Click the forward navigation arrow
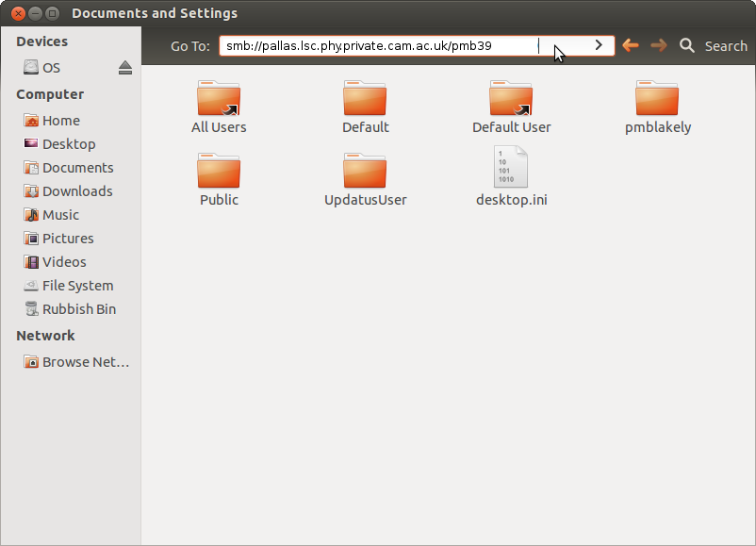The image size is (756, 546). pos(659,45)
